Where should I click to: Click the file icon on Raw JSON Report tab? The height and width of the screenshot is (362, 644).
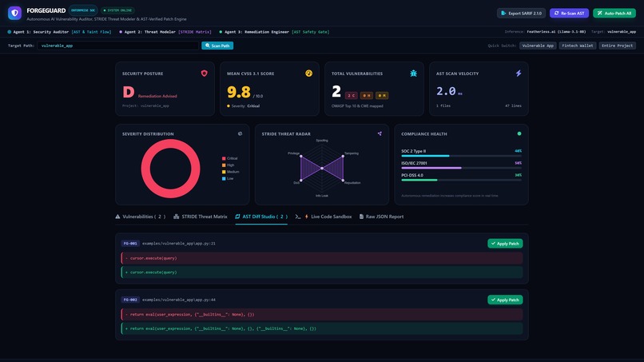click(x=361, y=217)
